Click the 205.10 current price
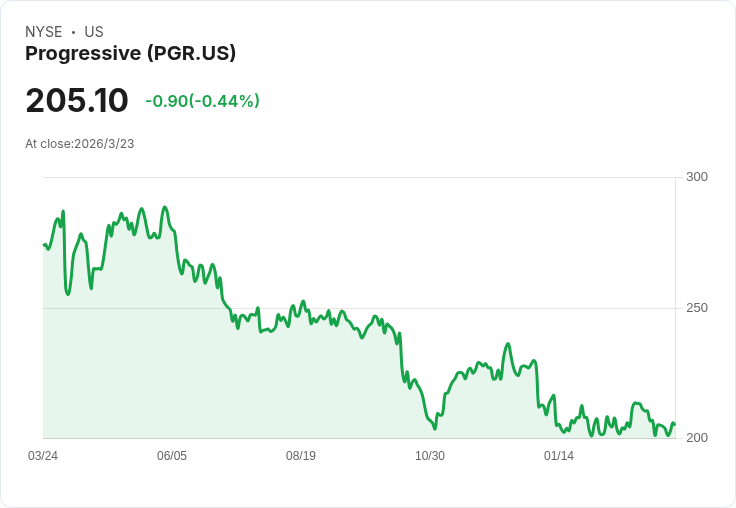The image size is (736, 508). coord(77,101)
